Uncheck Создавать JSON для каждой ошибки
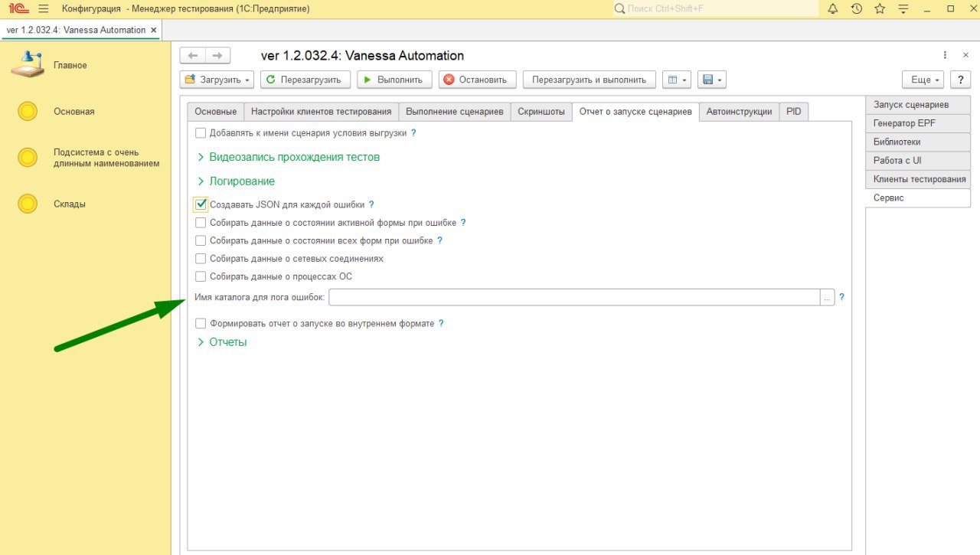The width and height of the screenshot is (980, 555). pos(201,204)
